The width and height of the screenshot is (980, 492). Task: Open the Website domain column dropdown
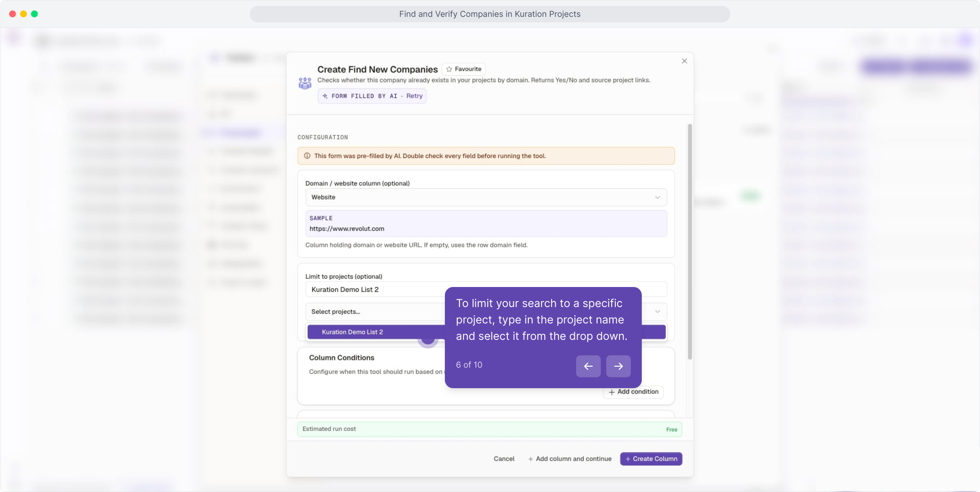486,197
